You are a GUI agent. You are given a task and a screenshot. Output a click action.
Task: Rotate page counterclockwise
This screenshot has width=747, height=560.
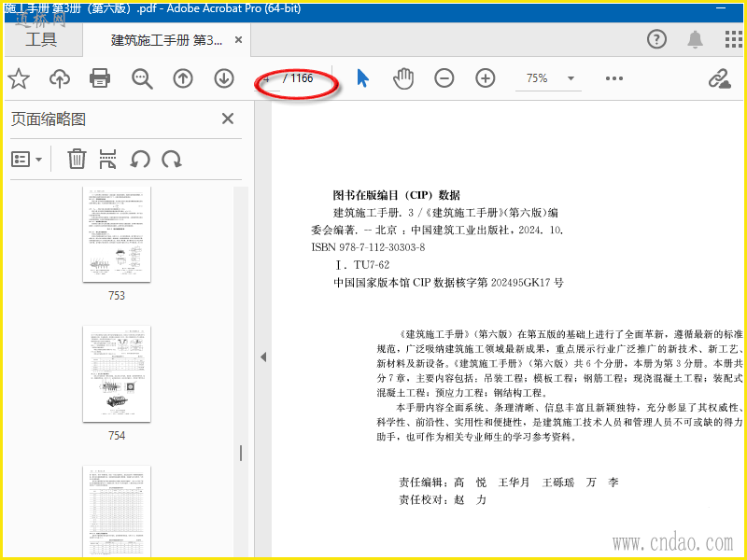(139, 160)
